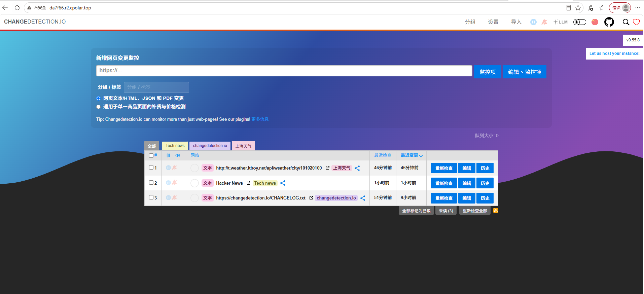Choose restock and price detection option
This screenshot has width=644, height=294.
point(98,107)
